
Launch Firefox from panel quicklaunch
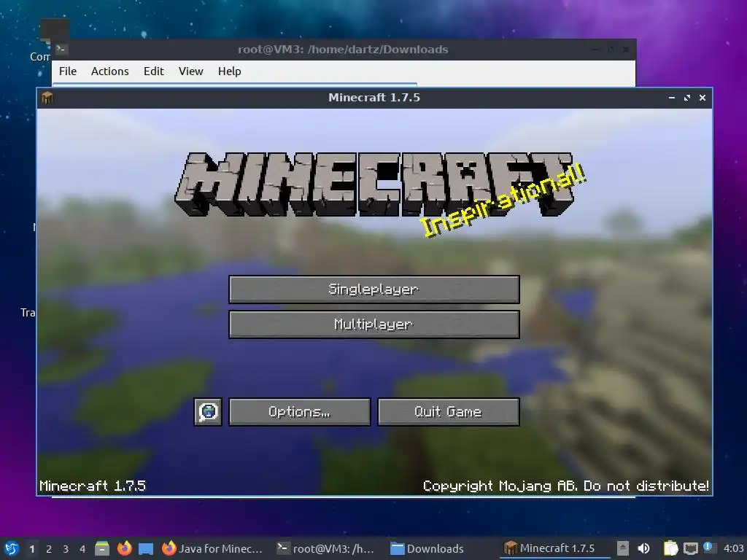click(x=124, y=548)
